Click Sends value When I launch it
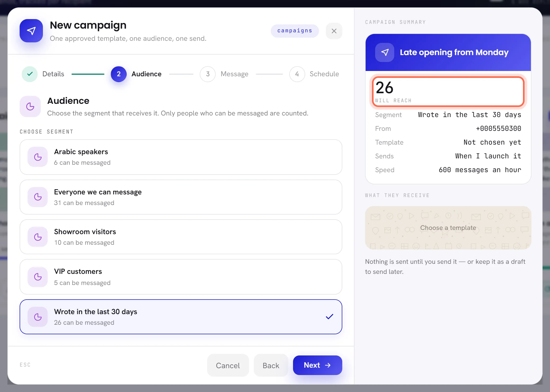The image size is (550, 392). (x=488, y=156)
